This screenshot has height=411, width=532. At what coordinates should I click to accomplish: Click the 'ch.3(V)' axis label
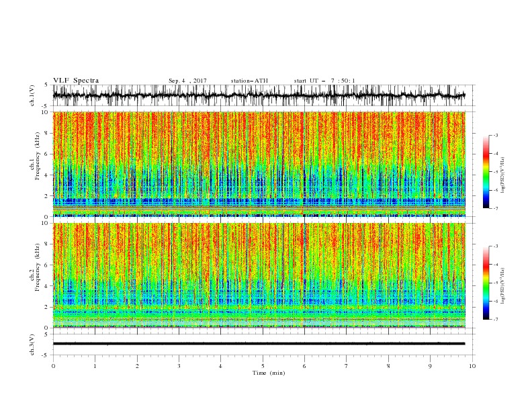tap(32, 345)
